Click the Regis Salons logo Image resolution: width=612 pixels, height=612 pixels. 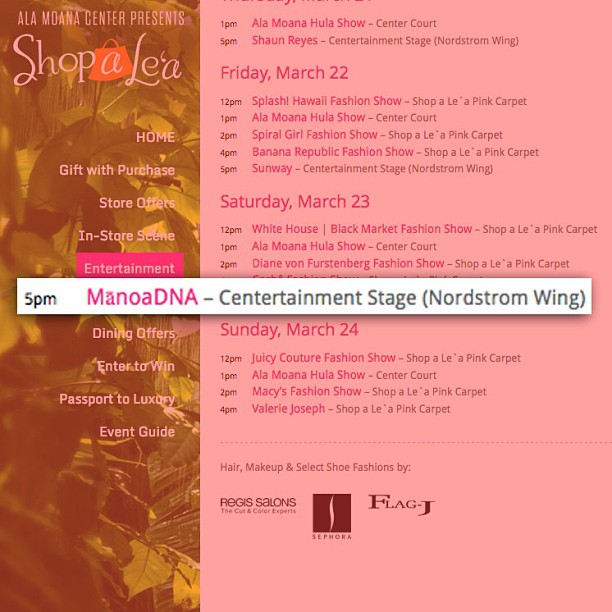[258, 505]
